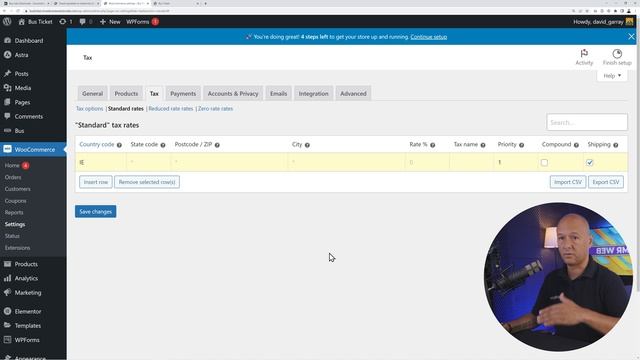Screen dimensions: 640x360
Task: Click the Export CSV button
Action: pos(606,182)
